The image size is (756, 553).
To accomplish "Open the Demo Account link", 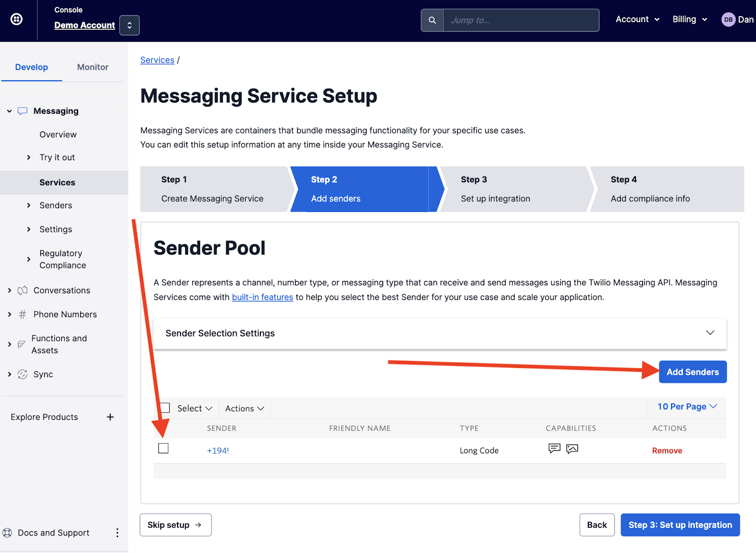I will click(85, 25).
